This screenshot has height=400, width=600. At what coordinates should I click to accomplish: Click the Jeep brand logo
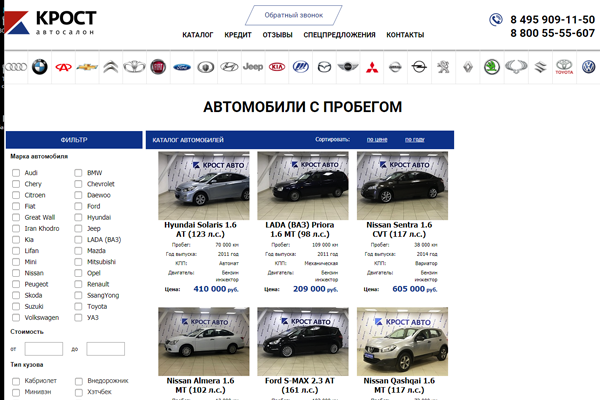pyautogui.click(x=253, y=67)
